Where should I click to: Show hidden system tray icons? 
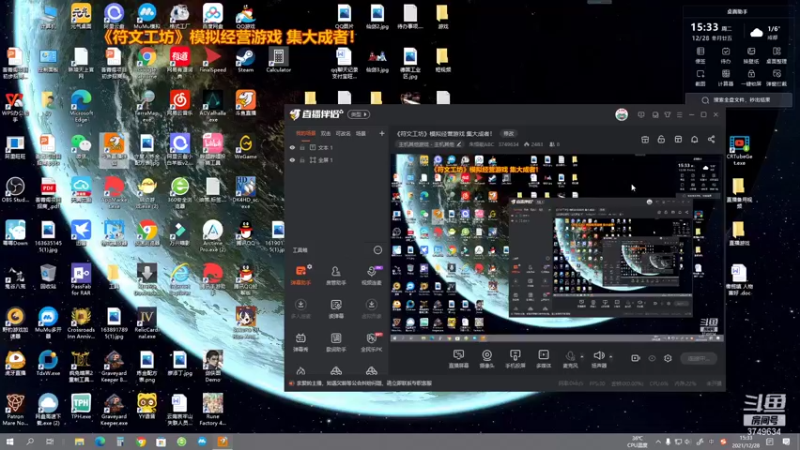(x=658, y=442)
